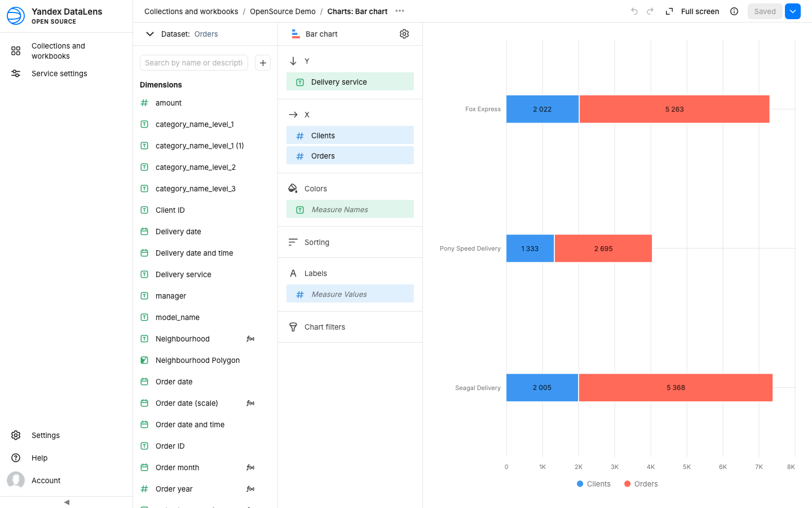Viewport: 812px width, 508px height.
Task: Click the red Seagal Delivery bar 5 368
Action: point(676,388)
